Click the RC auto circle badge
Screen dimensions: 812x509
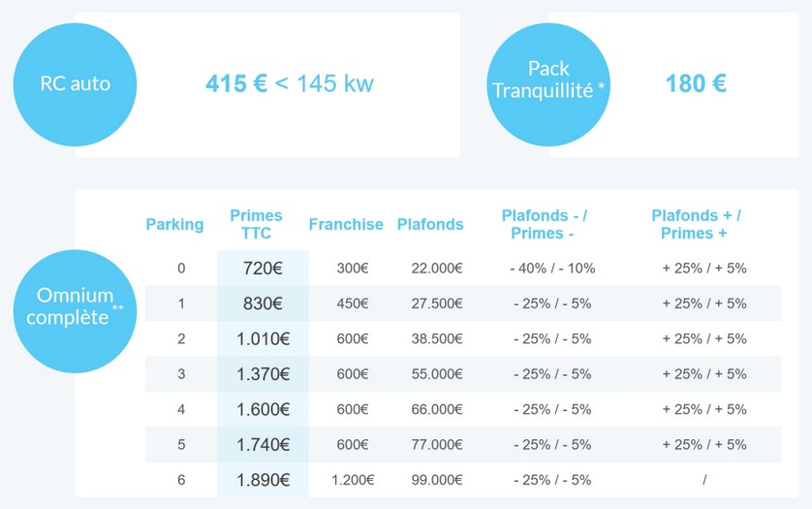[x=75, y=84]
